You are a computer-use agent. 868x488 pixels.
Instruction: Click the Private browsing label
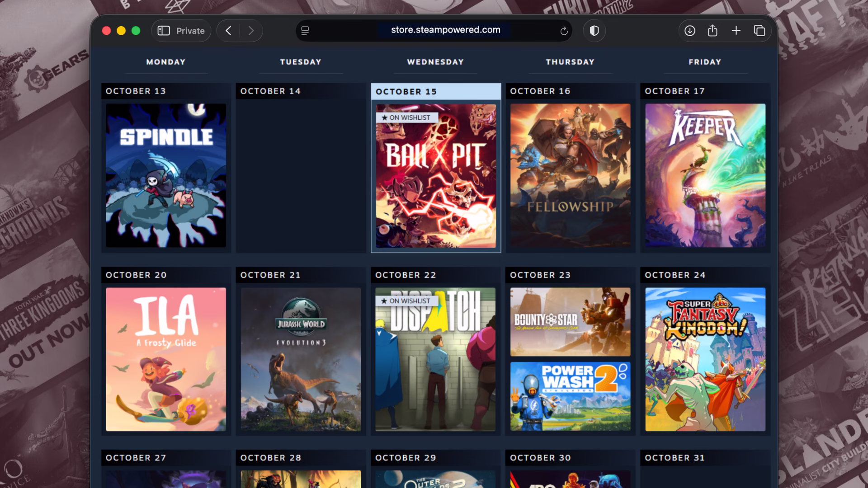[x=190, y=31]
